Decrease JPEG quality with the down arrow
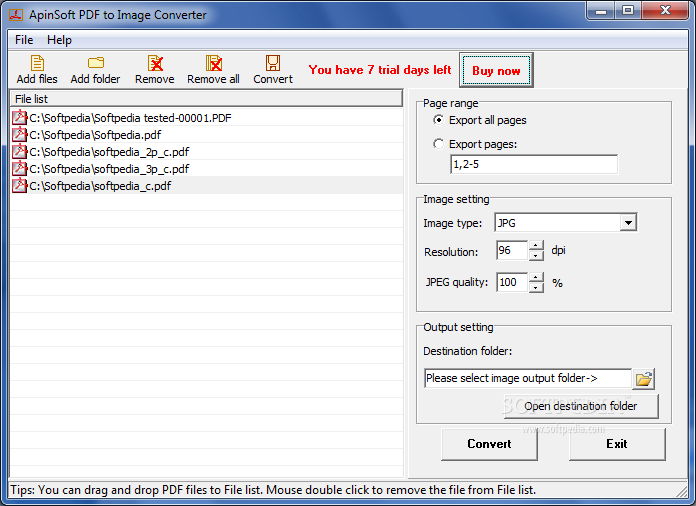 [536, 287]
